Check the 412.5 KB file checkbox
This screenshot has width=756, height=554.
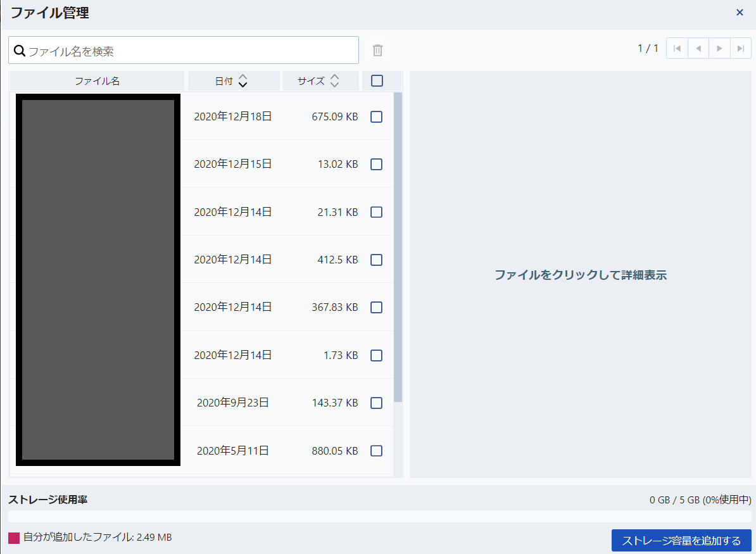tap(376, 260)
